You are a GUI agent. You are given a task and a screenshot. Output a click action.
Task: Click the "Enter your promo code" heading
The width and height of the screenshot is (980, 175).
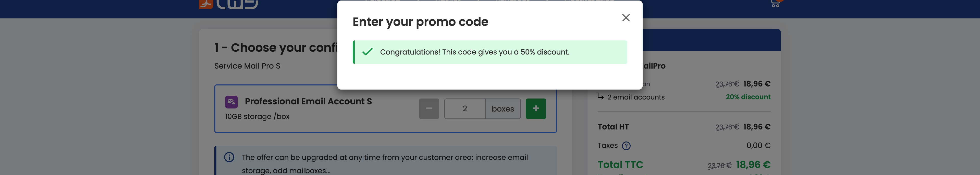(420, 22)
